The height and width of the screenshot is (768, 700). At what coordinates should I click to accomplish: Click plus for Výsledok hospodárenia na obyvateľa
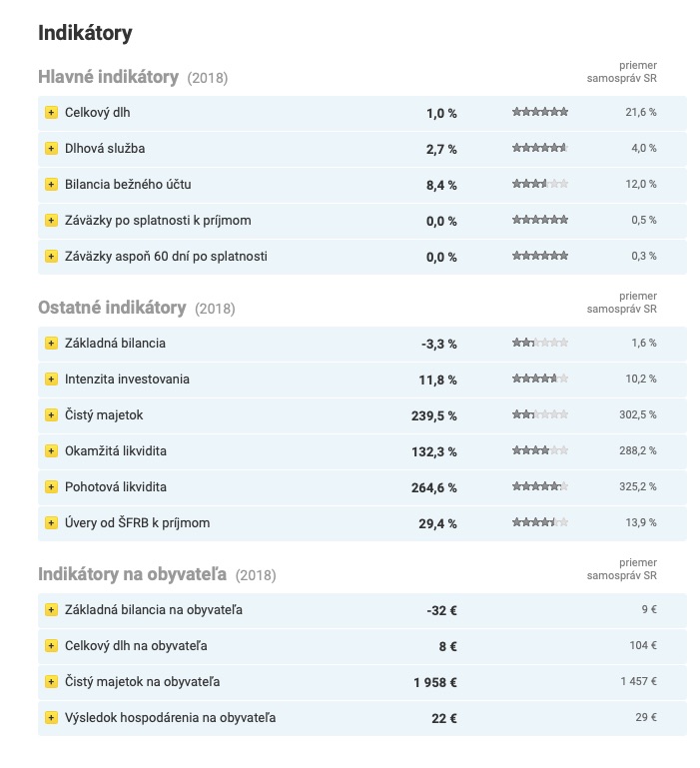tap(51, 718)
